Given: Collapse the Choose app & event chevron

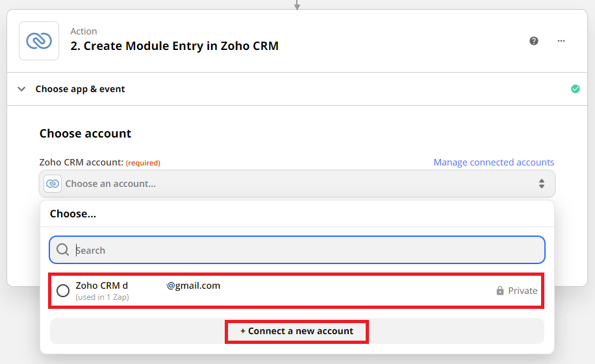Looking at the screenshot, I should pos(21,89).
